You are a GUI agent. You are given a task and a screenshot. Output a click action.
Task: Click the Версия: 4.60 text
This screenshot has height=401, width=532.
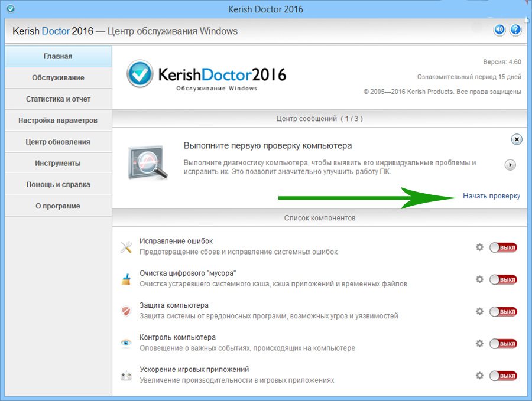point(502,62)
